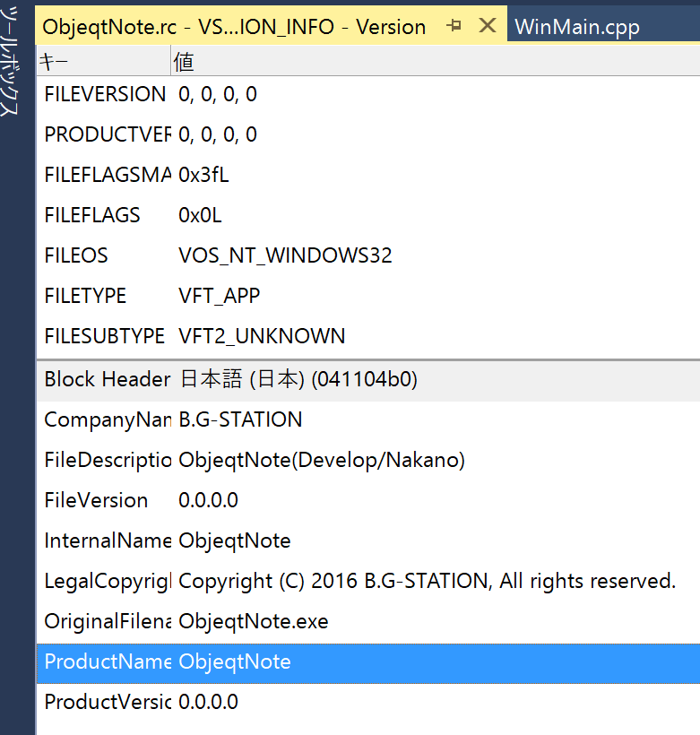
Task: Select the FILETYPE key
Action: 85,296
